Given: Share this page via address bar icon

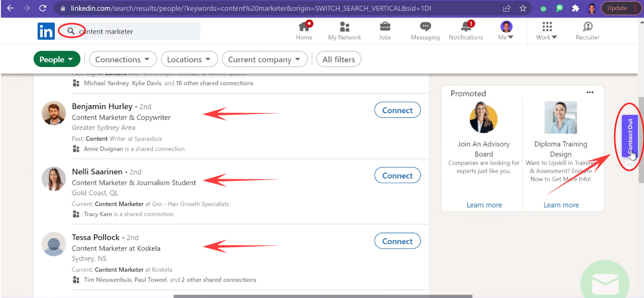Looking at the screenshot, I should [x=507, y=8].
